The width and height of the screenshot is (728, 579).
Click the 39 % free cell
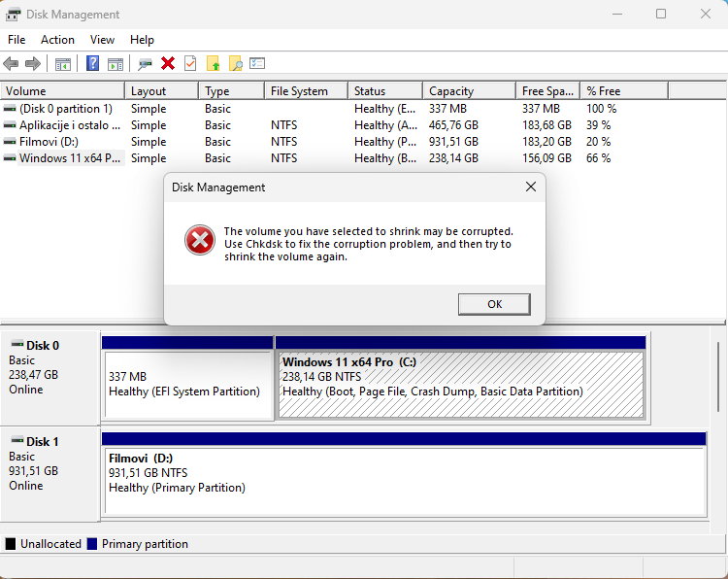[599, 125]
